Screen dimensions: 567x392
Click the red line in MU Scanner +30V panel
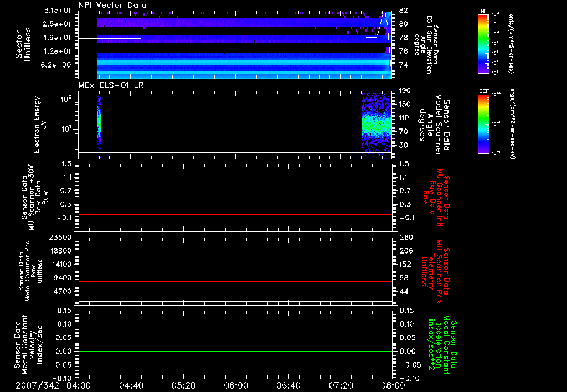[x=235, y=214]
